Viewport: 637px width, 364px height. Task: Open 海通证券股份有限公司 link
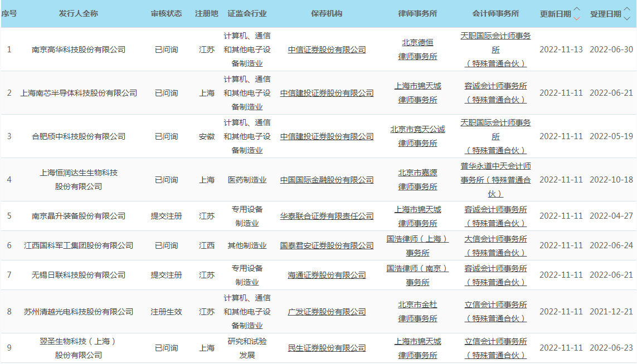(x=327, y=275)
